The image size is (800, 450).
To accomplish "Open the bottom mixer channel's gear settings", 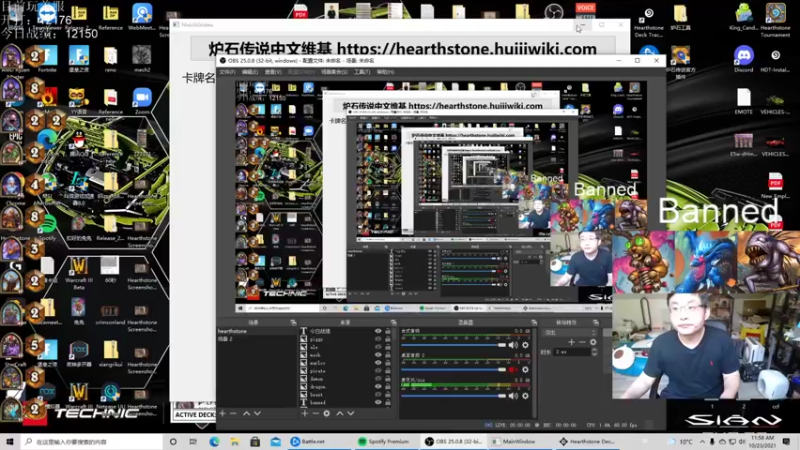I will 525,395.
